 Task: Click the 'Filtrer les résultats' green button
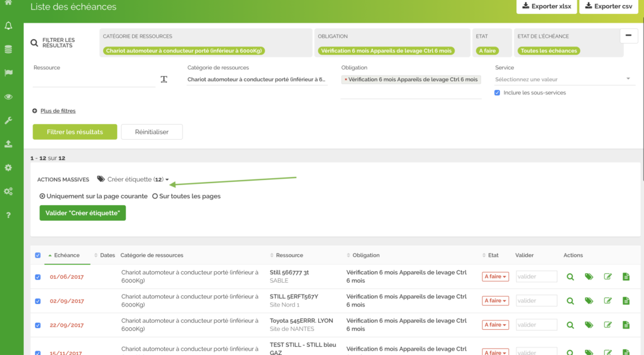coord(75,132)
